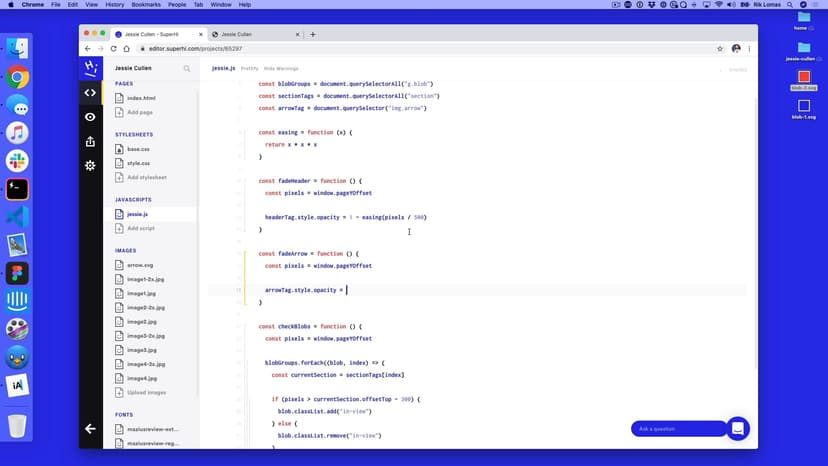The width and height of the screenshot is (828, 466).
Task: Open the chat bubble support icon
Action: (737, 428)
